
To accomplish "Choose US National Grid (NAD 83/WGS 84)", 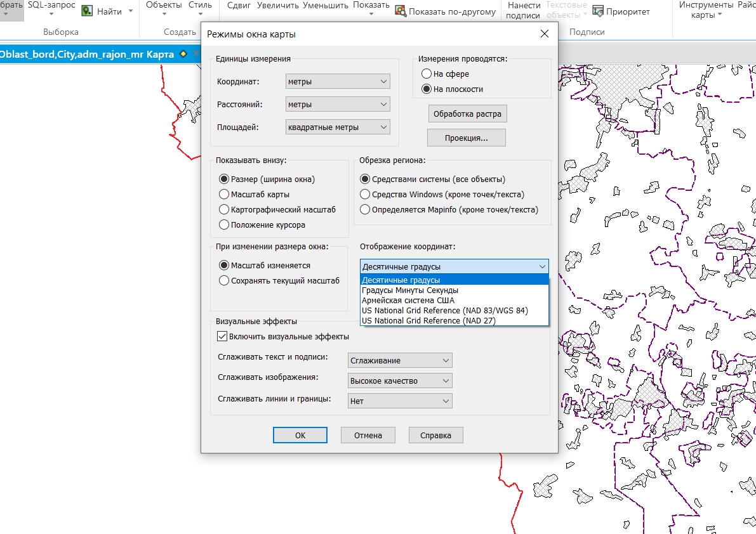I will (x=454, y=311).
